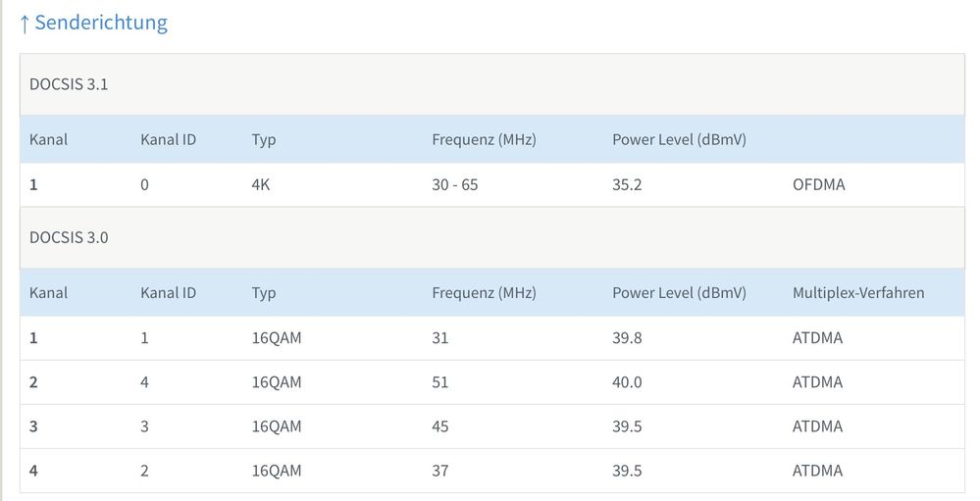Click the frequency value 31
This screenshot has height=501, width=980.
(x=440, y=338)
